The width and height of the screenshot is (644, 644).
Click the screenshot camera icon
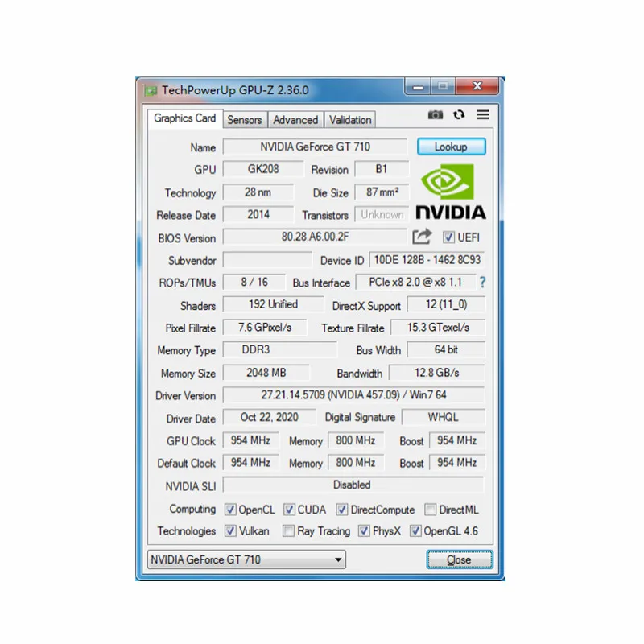coord(436,114)
